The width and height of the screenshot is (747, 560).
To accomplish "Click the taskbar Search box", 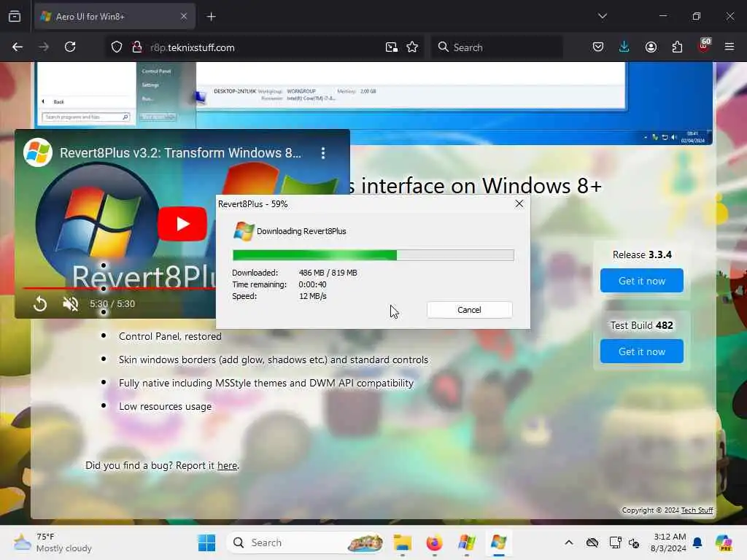I will pos(306,542).
